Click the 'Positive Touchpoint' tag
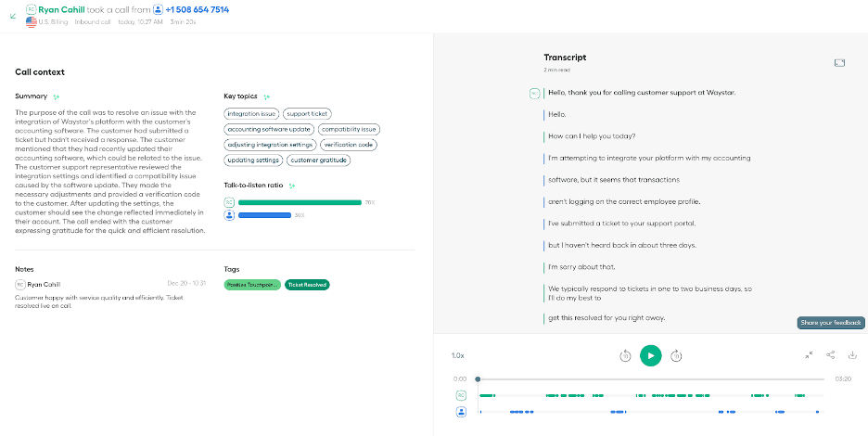The image size is (868, 436). 252,285
